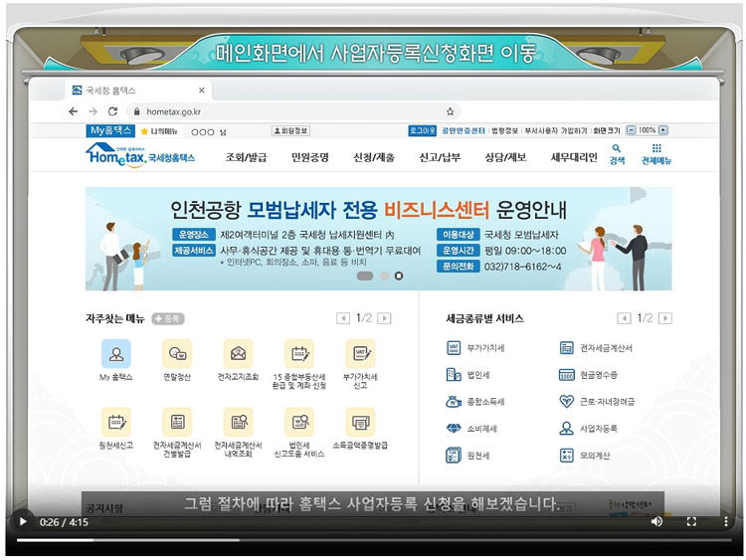Pause banner with the stop indicator
This screenshot has width=746, height=560.
pyautogui.click(x=399, y=276)
